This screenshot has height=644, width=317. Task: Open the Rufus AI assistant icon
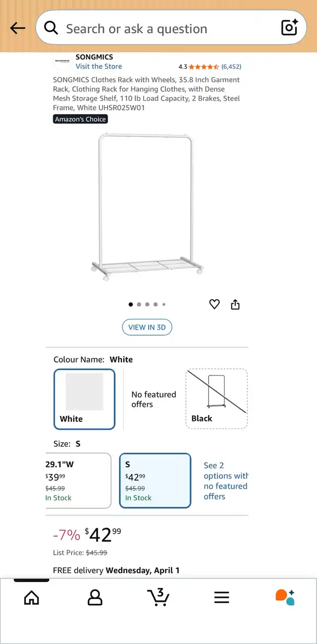pos(285,597)
